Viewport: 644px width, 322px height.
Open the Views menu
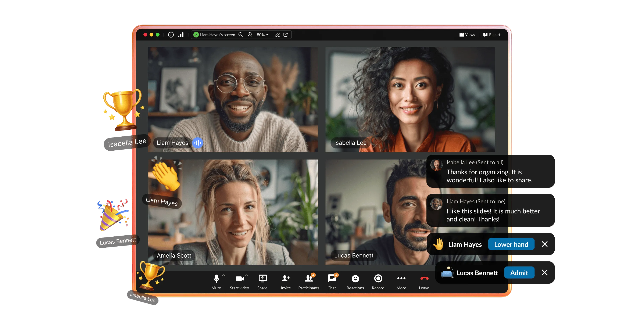coord(467,35)
